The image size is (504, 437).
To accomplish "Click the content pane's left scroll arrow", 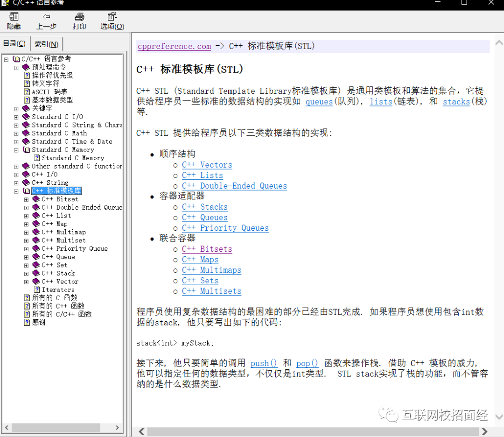I will coord(141,431).
